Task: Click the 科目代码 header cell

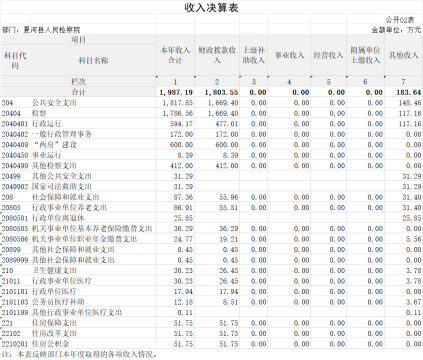Action: [x=15, y=60]
